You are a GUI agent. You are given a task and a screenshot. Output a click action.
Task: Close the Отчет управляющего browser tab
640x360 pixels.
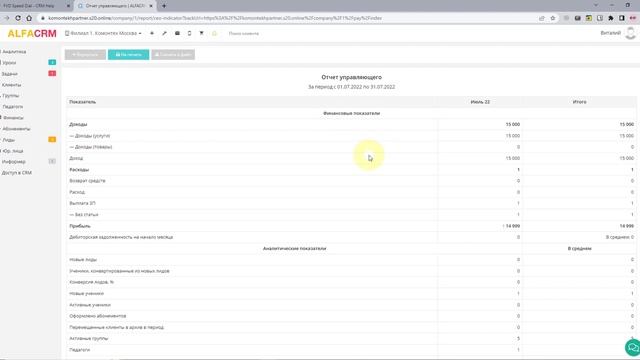[x=151, y=6]
